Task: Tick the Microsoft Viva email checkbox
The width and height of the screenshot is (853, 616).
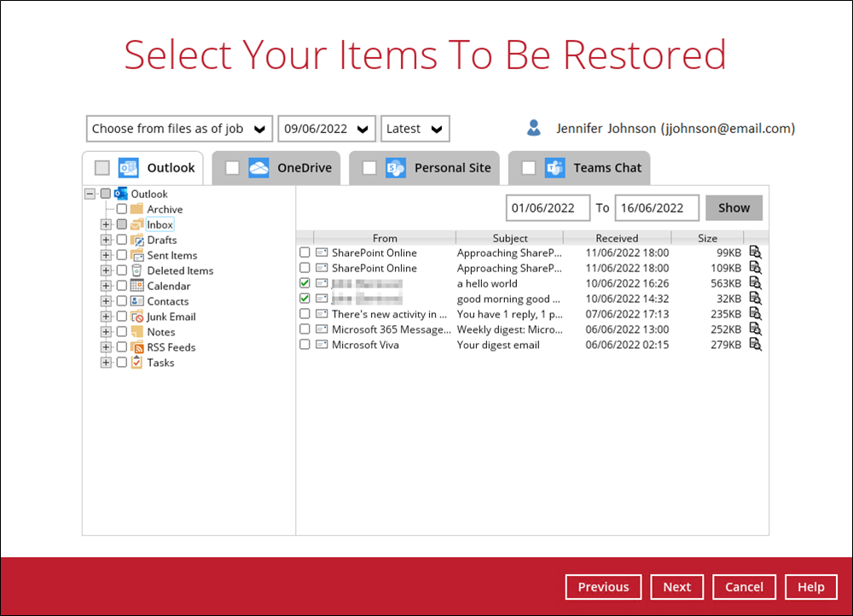Action: [305, 345]
